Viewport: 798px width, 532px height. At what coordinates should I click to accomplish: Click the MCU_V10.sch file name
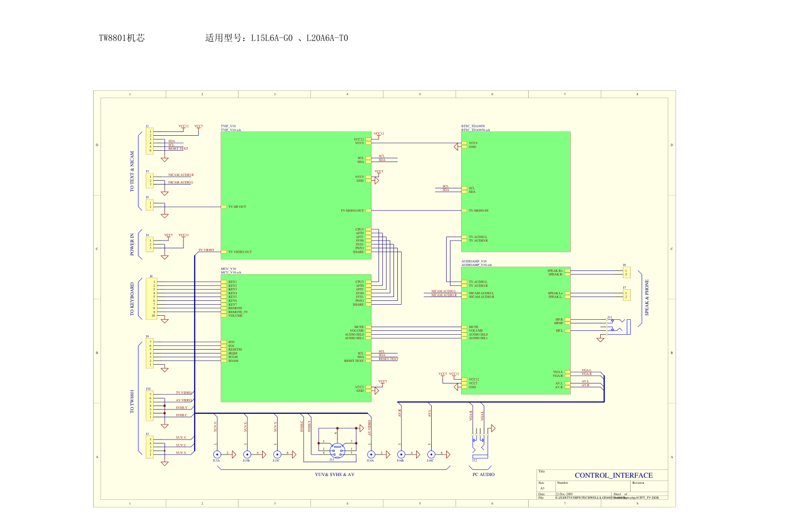(x=231, y=272)
